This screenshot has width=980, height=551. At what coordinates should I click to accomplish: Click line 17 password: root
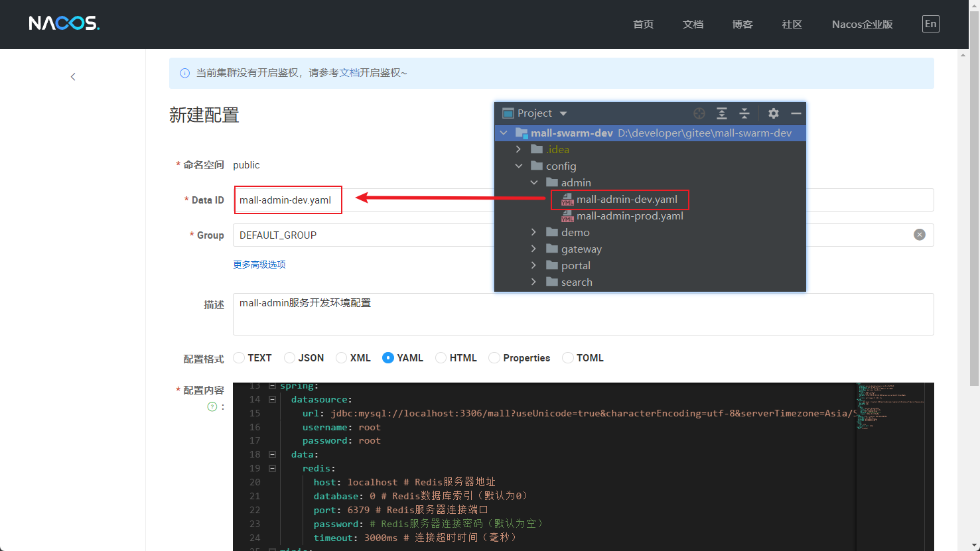point(342,441)
